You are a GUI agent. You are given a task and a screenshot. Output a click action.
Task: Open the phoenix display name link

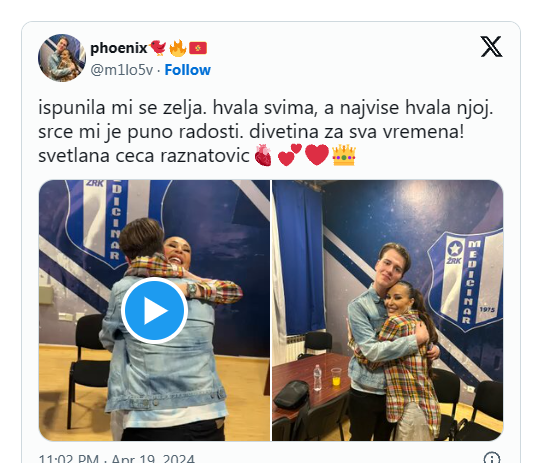[118, 48]
